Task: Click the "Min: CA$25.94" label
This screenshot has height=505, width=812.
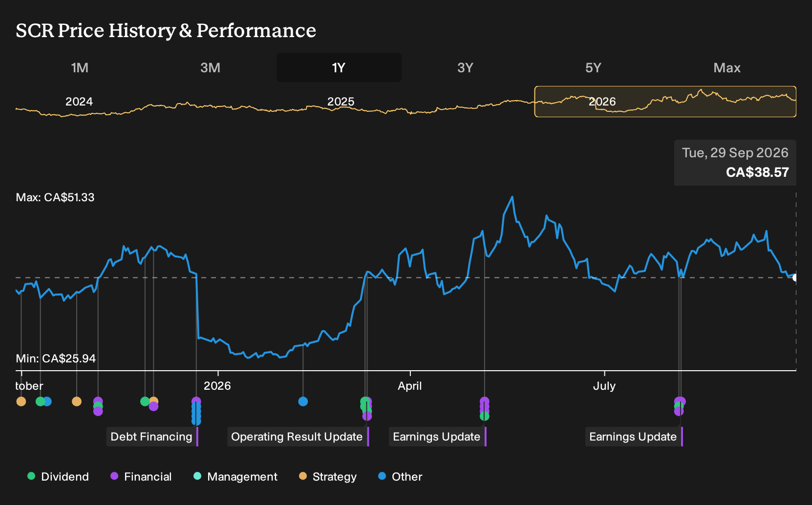Action: (x=56, y=358)
